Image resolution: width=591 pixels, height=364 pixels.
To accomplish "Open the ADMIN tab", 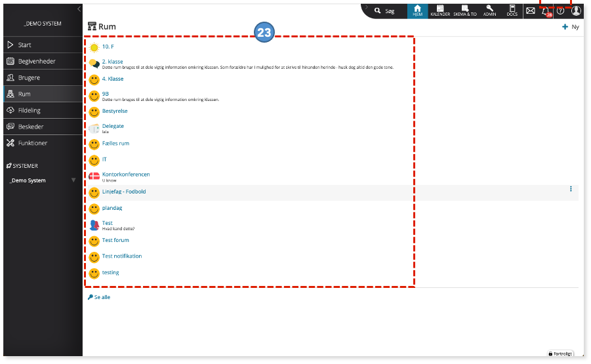I will (x=489, y=11).
